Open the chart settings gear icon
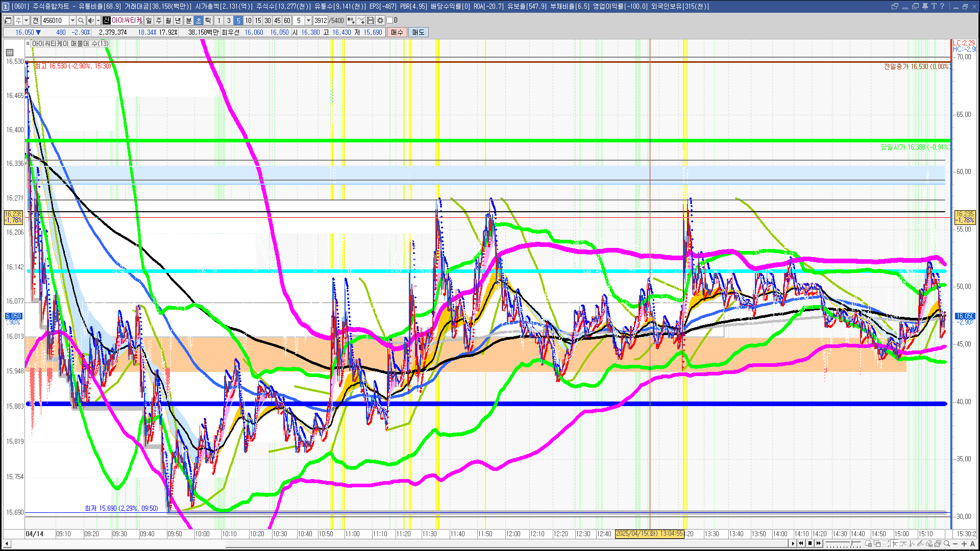Screen dimensions: 980x551 tap(380, 20)
